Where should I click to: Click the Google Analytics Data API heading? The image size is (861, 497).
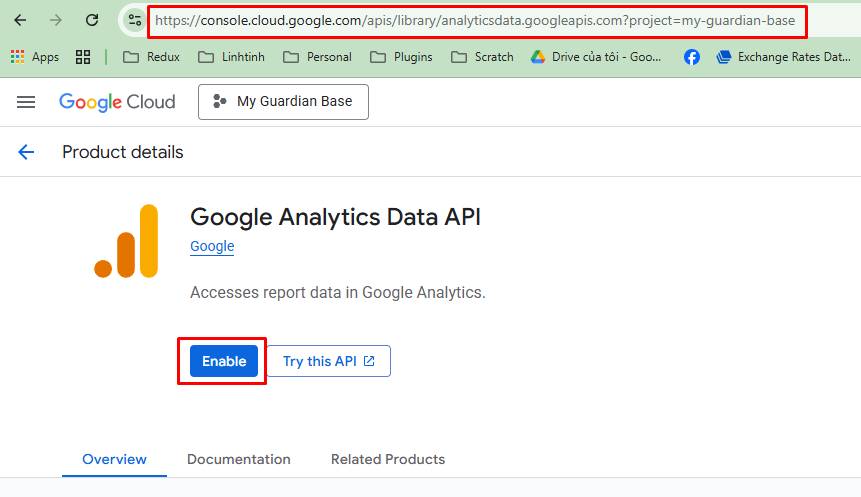(x=336, y=217)
